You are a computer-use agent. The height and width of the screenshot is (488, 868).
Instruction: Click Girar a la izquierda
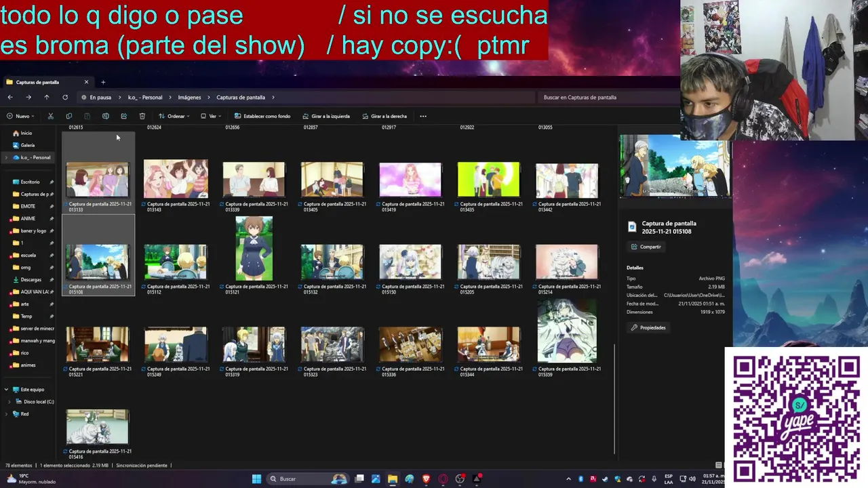326,116
